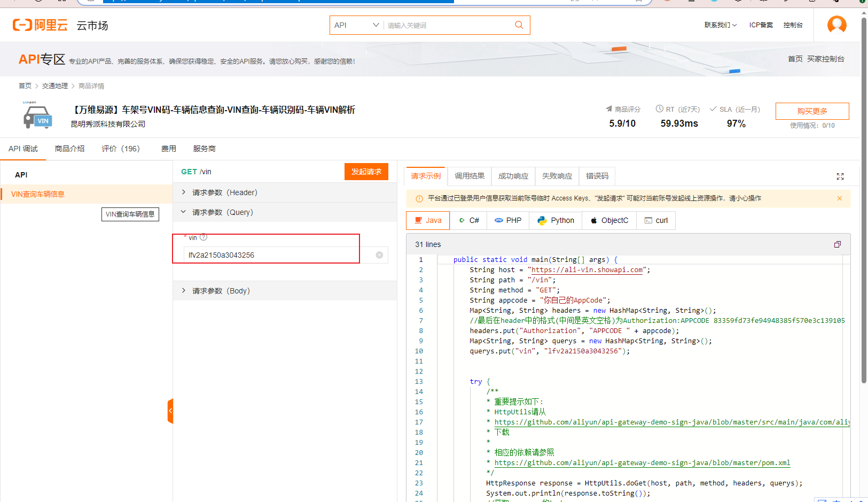Click the 购买更多 button
This screenshot has width=868, height=502.
812,111
